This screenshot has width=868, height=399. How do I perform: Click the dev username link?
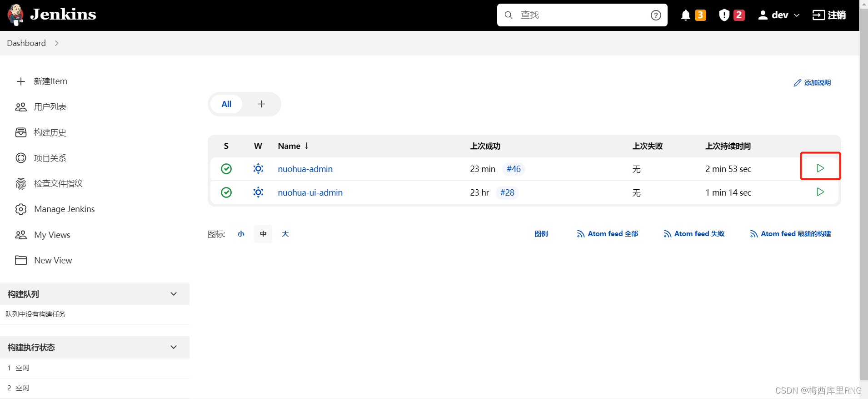(780, 15)
